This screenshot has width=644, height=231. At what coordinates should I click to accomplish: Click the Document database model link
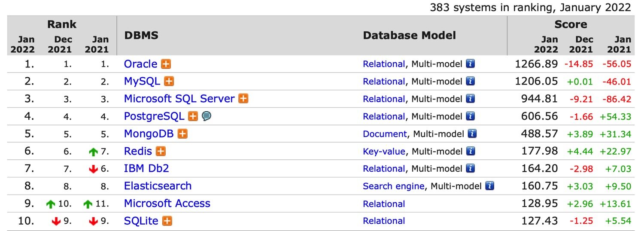click(x=385, y=134)
